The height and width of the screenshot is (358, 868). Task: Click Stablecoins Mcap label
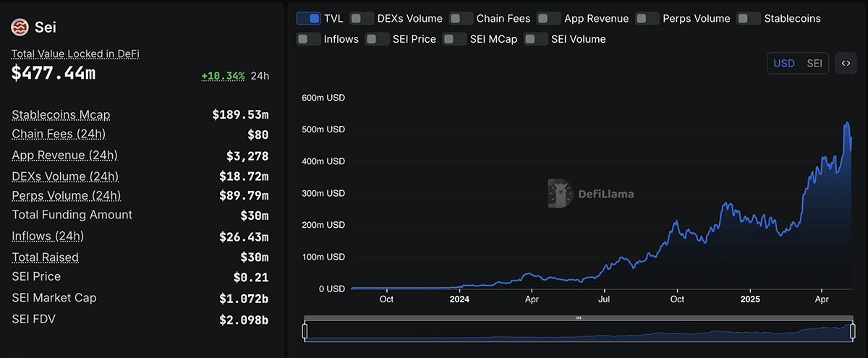pyautogui.click(x=61, y=114)
